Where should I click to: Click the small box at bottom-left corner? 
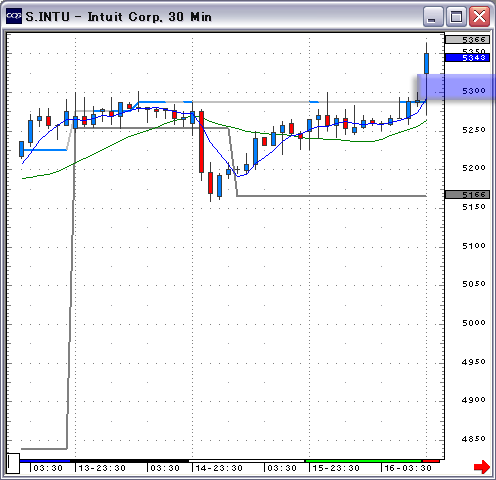tap(13, 463)
